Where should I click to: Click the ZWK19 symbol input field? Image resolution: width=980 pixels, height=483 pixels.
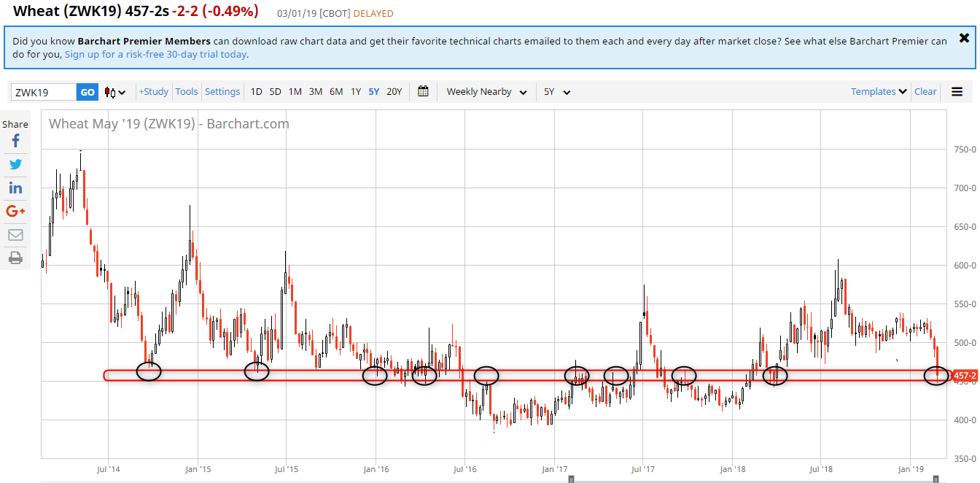pyautogui.click(x=44, y=92)
